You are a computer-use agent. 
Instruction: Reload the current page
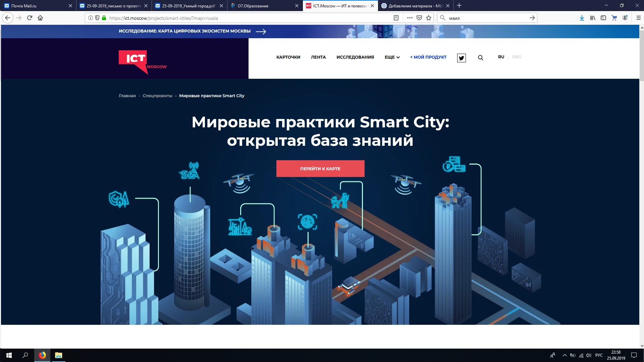30,18
